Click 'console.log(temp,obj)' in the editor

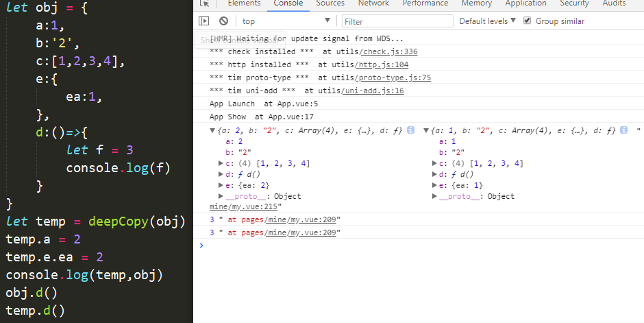pyautogui.click(x=84, y=275)
